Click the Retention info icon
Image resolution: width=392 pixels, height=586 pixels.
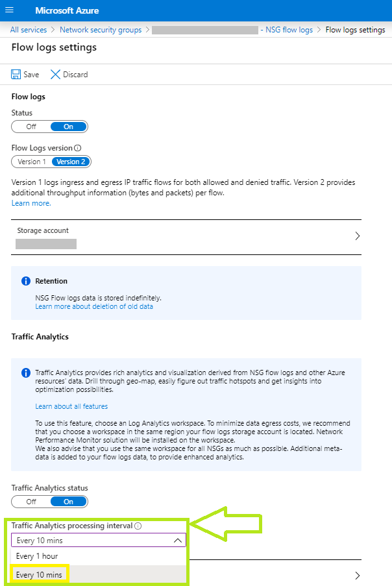26,281
